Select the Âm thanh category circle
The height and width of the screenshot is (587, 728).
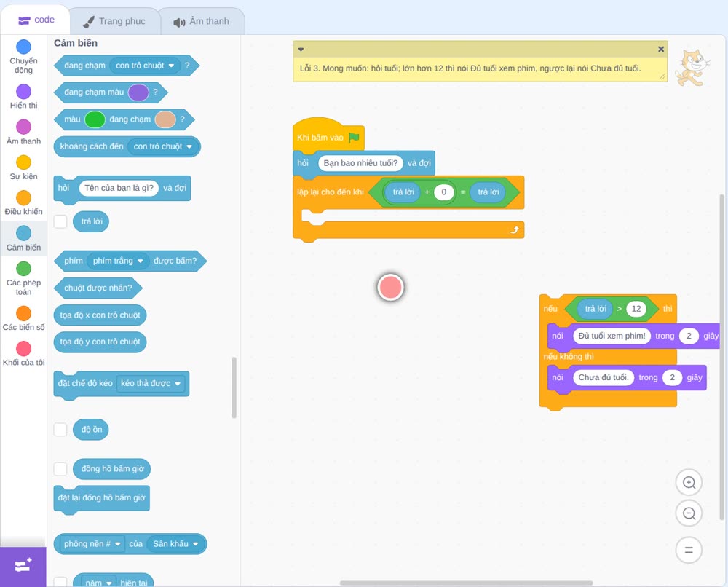[24, 127]
